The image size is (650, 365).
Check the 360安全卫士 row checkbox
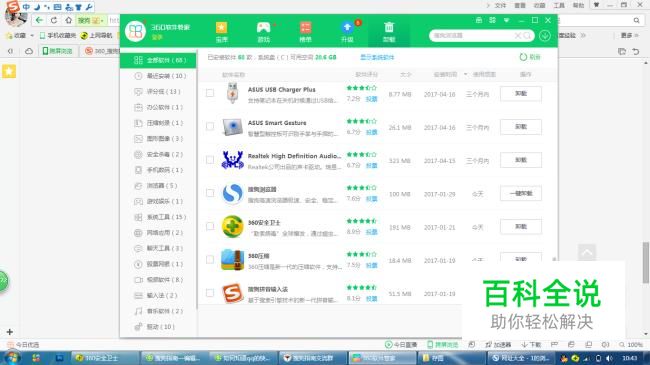pyautogui.click(x=210, y=226)
